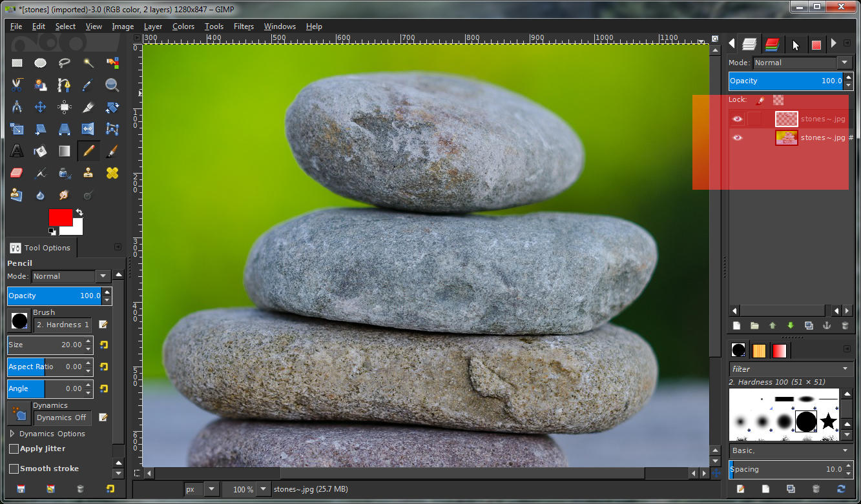Swap foreground and background colors
The image size is (861, 504).
(x=79, y=212)
